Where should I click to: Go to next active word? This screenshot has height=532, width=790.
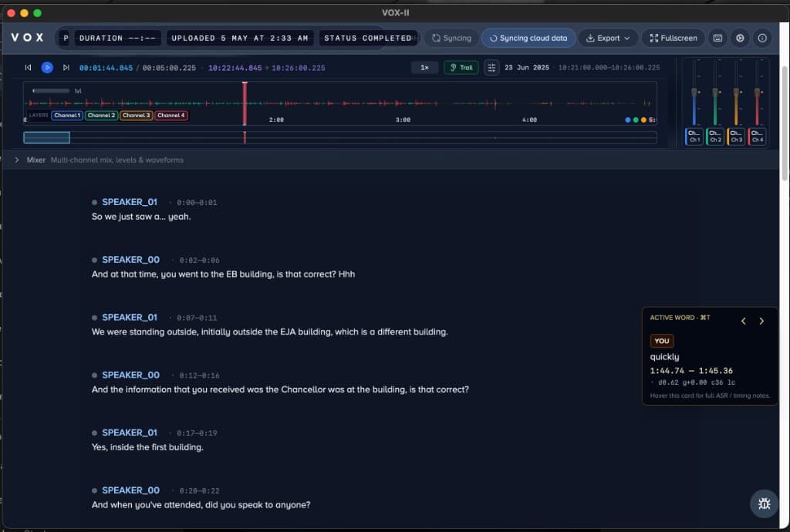761,321
